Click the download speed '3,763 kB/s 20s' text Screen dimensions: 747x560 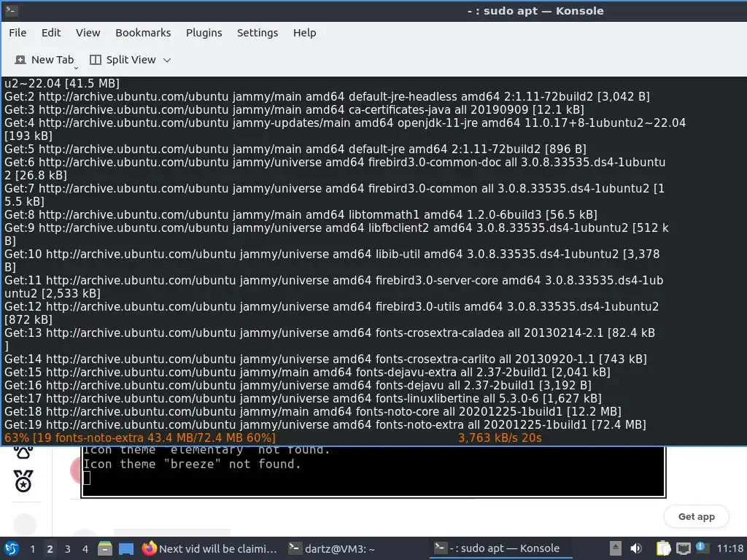pos(500,437)
